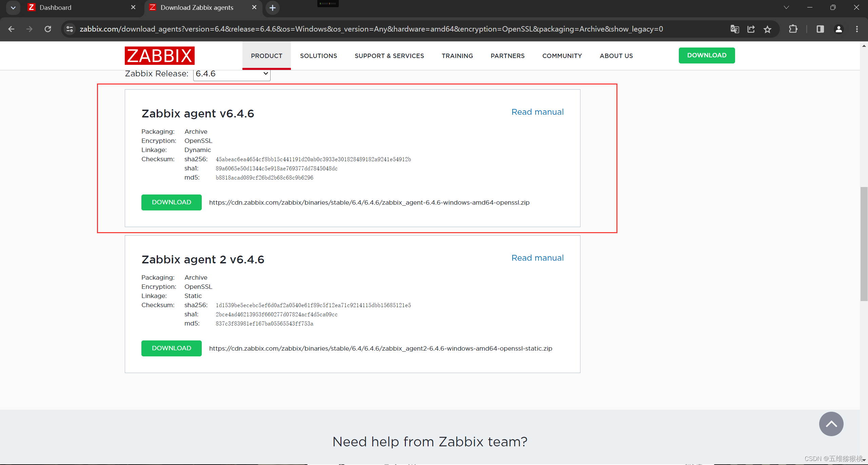Click the zabbix_agent2 openssl-static.zip URL
868x465 pixels.
[380, 349]
